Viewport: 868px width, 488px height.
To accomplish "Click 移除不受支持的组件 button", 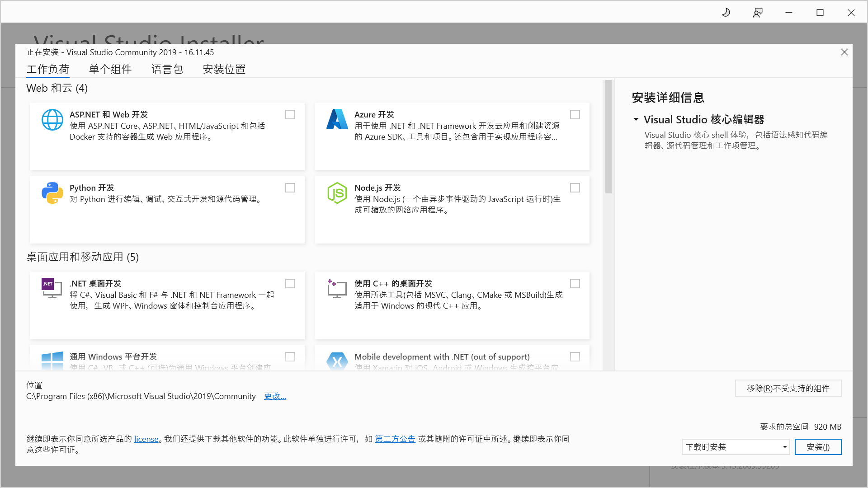I will click(x=788, y=388).
